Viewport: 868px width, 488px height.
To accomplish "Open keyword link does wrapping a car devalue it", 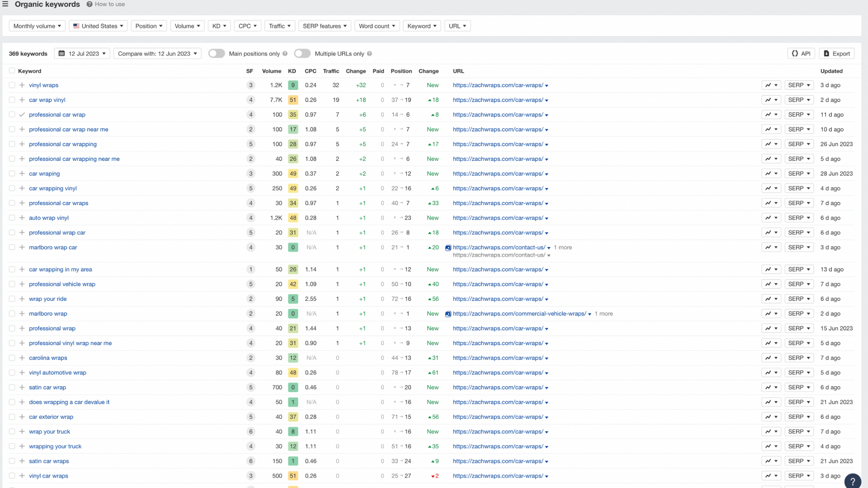I will point(69,402).
